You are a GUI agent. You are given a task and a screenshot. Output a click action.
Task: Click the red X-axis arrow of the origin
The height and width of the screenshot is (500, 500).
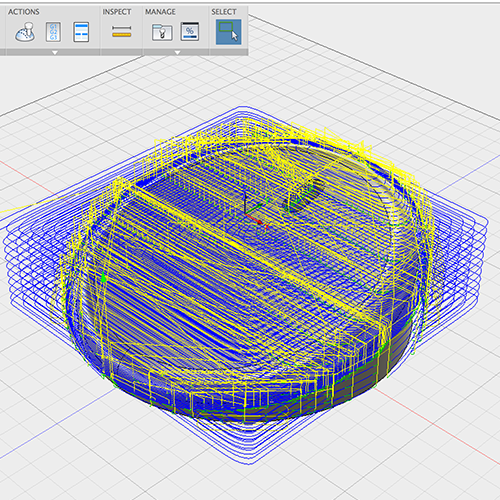(x=257, y=221)
